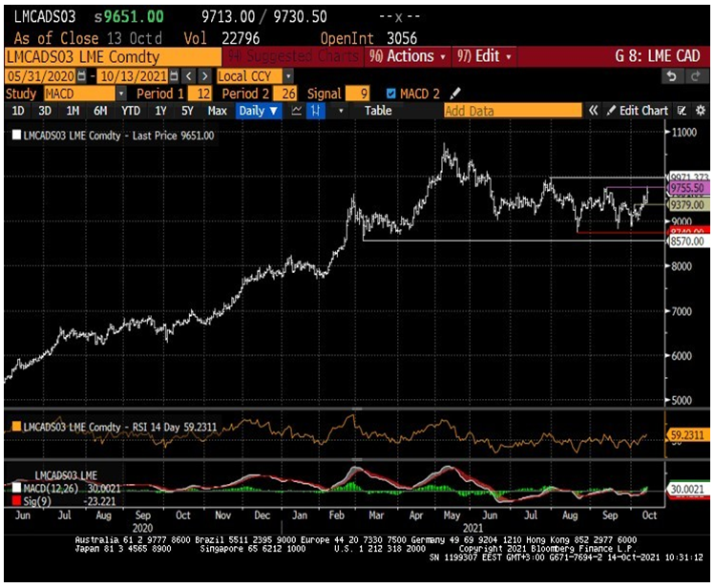Click the LMCADS03 LME Comdty security field
This screenshot has height=588, width=715.
tap(113, 57)
